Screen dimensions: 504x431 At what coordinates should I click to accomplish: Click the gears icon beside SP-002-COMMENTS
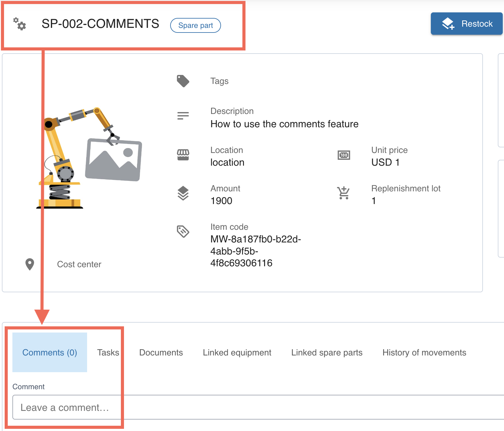(x=20, y=24)
